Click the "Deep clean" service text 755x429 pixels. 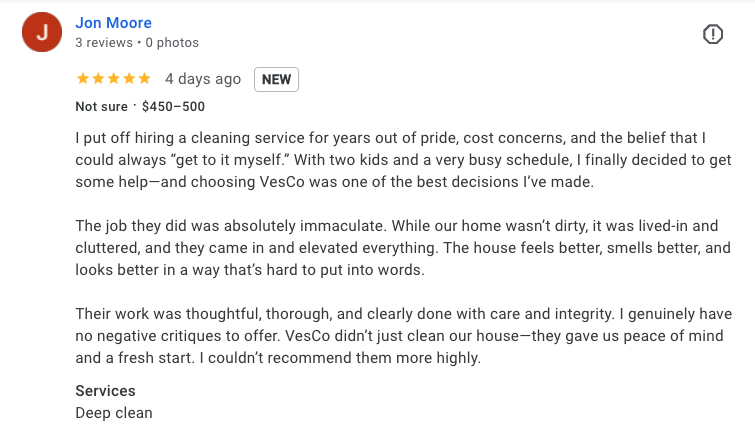[114, 412]
